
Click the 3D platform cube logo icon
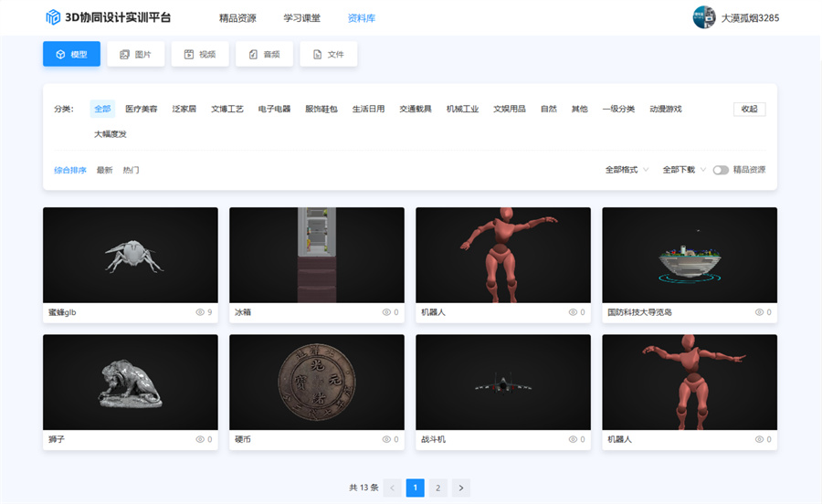pos(53,17)
